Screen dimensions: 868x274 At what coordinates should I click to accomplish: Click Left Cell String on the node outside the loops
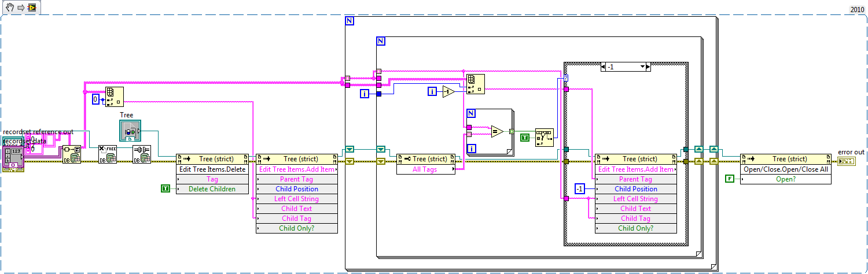[x=297, y=198]
